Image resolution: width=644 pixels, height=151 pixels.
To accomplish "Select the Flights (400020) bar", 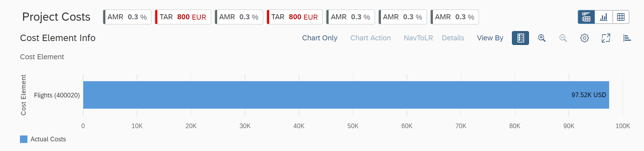I will tap(346, 95).
